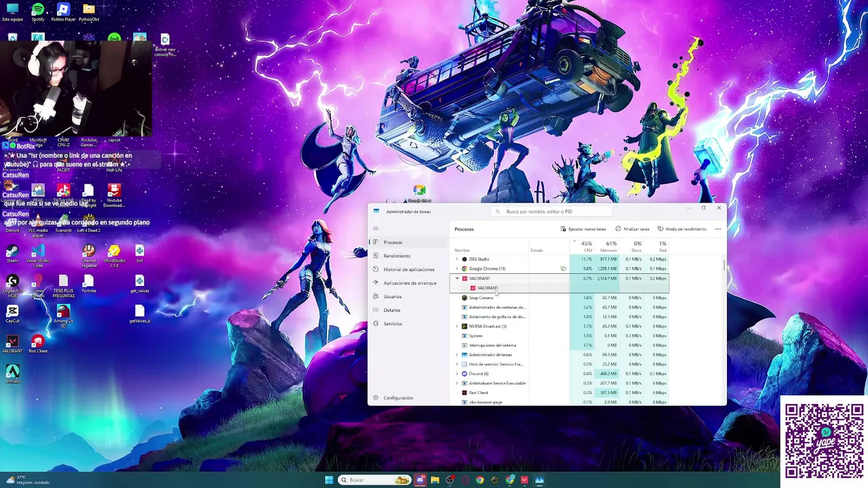Expand the Host de servicio process row
The width and height of the screenshot is (868, 488).
pos(457,364)
